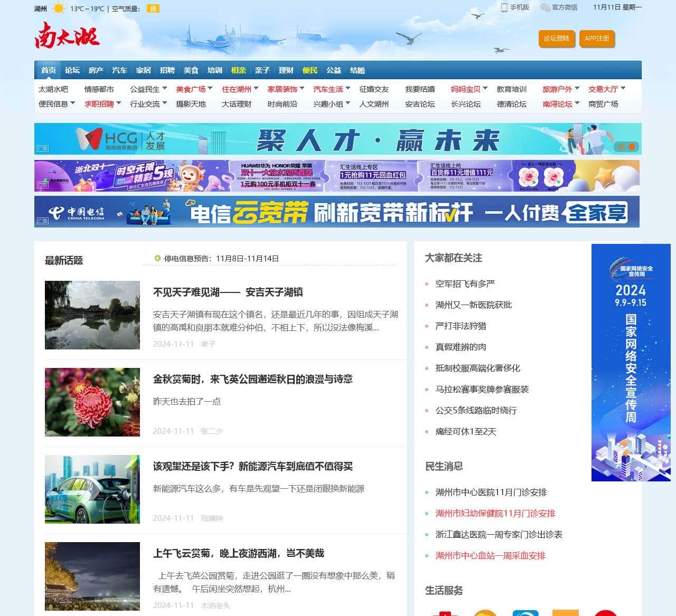Open article about 新能源汽车到底值不值得买
This screenshot has width=676, height=616.
coord(253,466)
